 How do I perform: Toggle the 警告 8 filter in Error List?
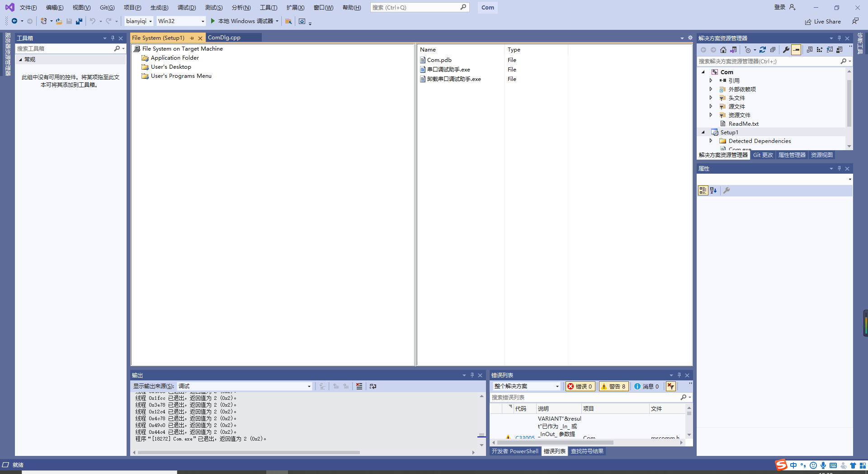point(613,386)
